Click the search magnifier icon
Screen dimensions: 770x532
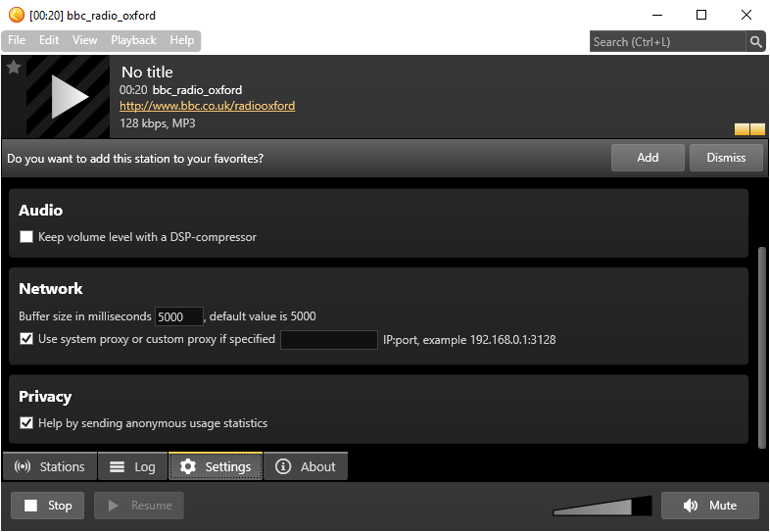click(755, 42)
